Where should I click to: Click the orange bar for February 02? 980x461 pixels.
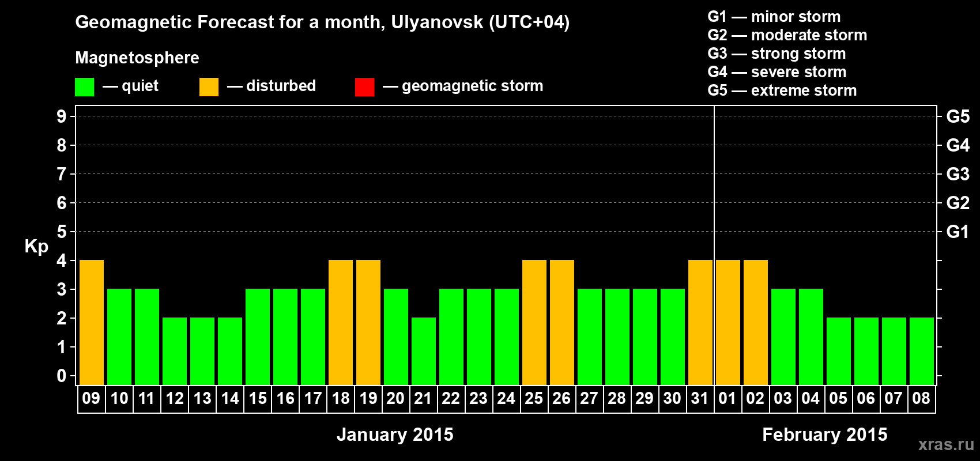click(x=756, y=322)
